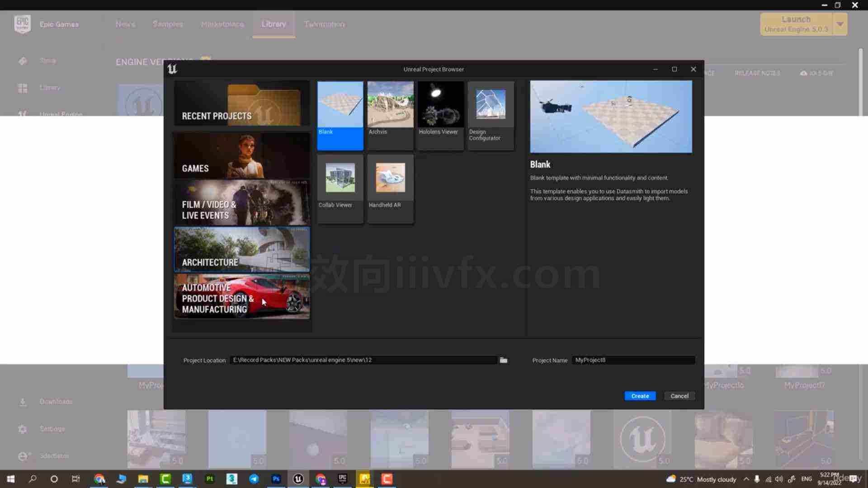Open Windows taskbar search
Screen dimensions: 868x488
33,479
